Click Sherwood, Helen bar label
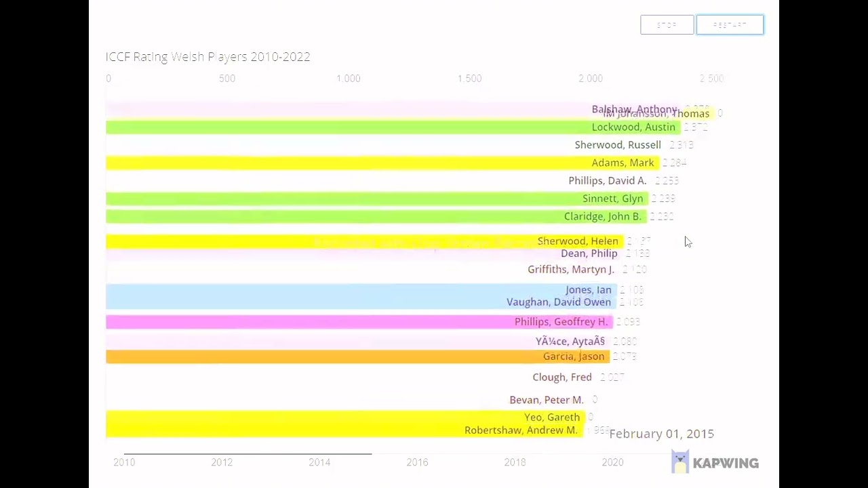The image size is (868, 488). (578, 241)
